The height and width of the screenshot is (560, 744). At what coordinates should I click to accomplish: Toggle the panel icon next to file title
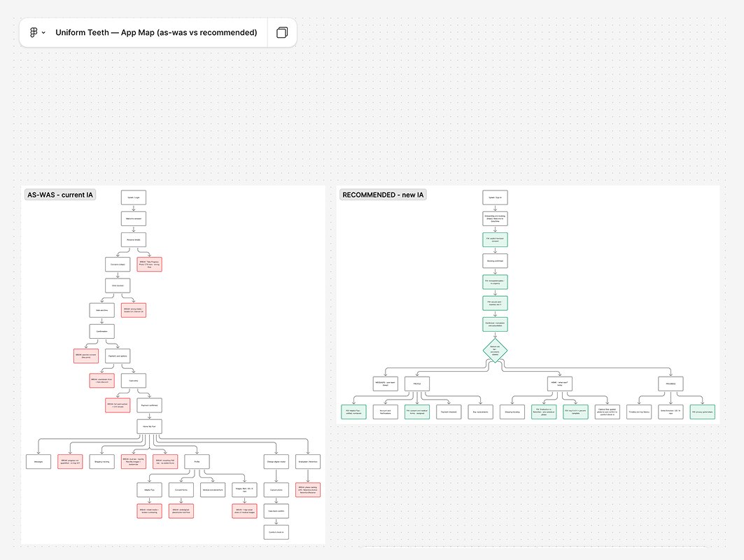282,32
